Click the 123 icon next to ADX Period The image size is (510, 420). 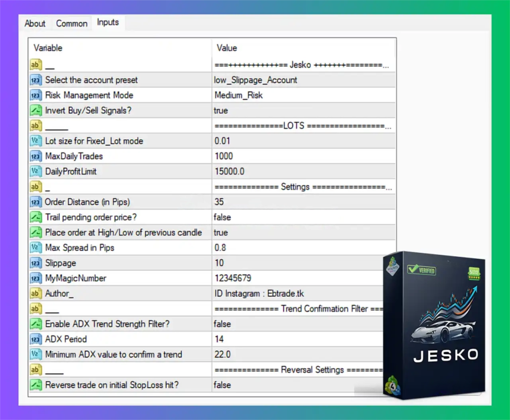click(35, 339)
